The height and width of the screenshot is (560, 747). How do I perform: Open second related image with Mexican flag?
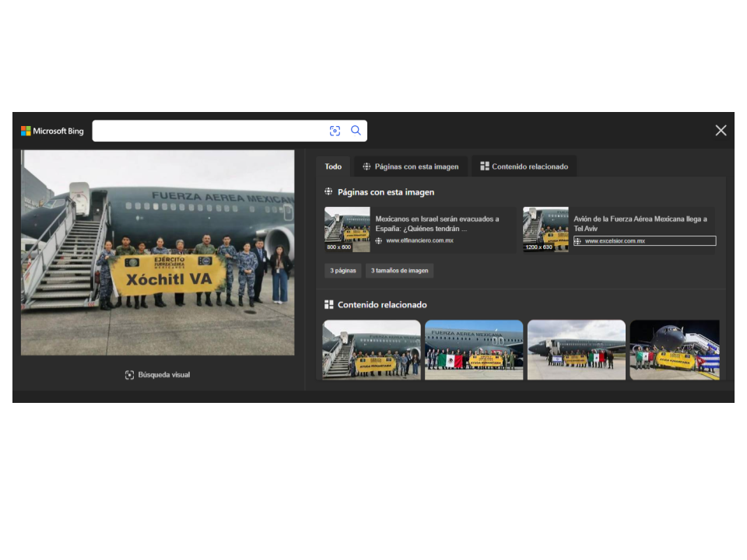tap(474, 350)
